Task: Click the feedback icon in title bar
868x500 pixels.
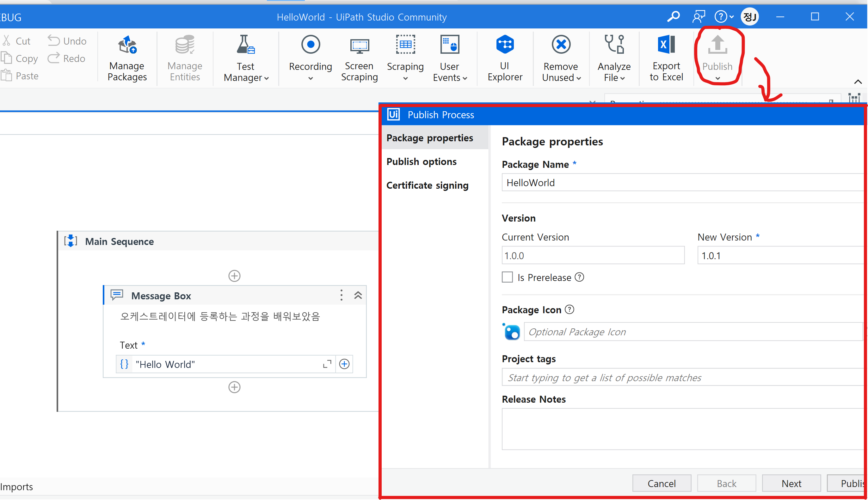Action: click(x=698, y=16)
